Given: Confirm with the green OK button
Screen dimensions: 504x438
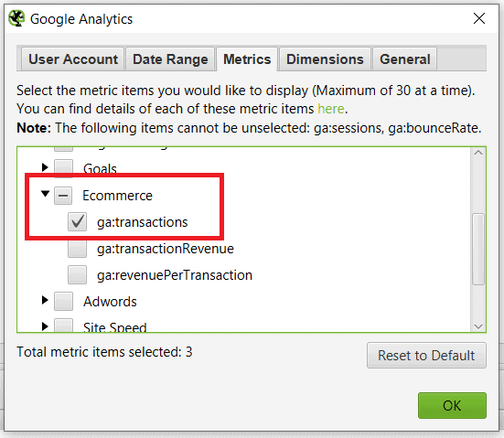Looking at the screenshot, I should click(x=452, y=406).
